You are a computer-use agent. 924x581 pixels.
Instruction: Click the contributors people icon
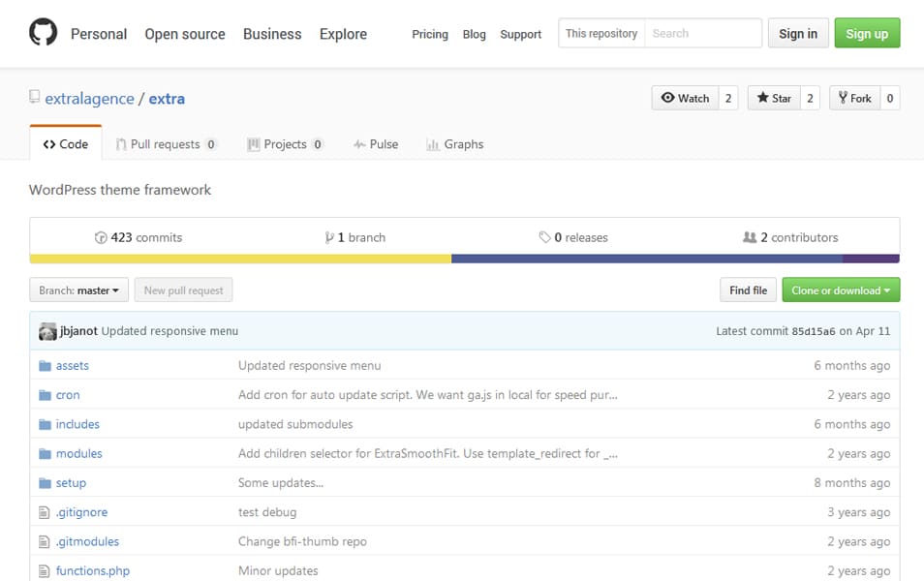tap(750, 237)
